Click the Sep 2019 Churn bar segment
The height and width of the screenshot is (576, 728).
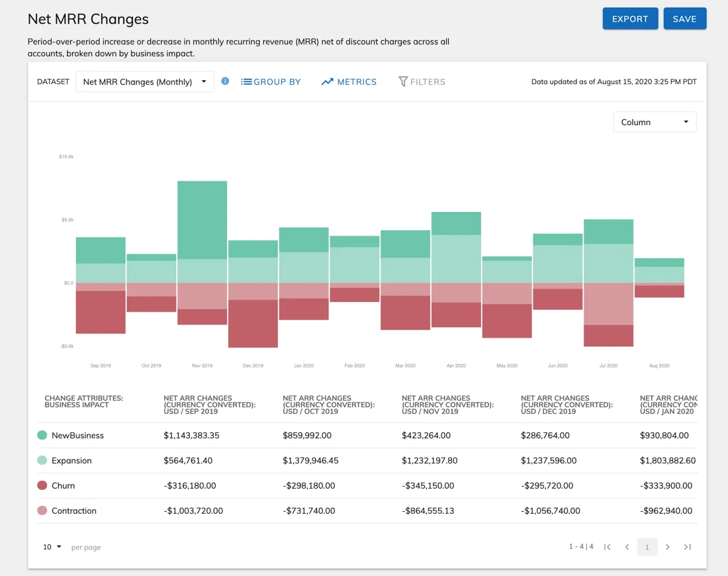click(101, 312)
